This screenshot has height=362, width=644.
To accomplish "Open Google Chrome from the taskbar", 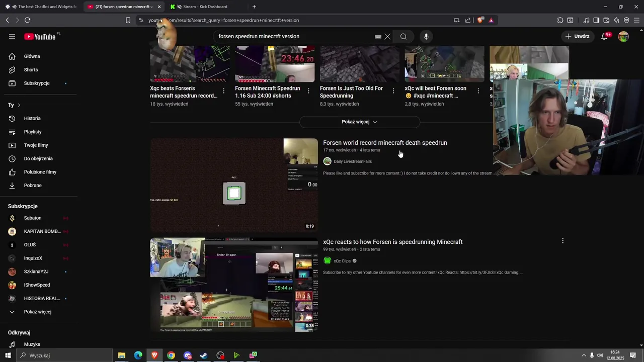I will pos(171,355).
